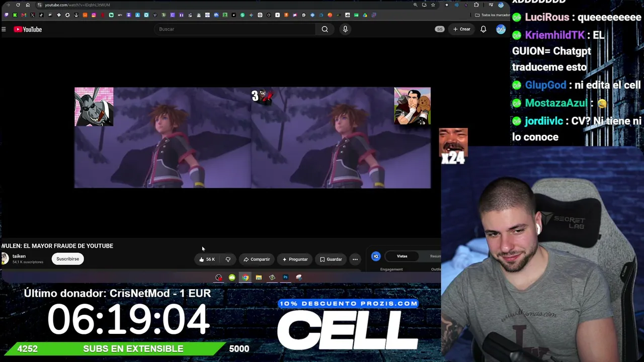Click the blue IQ extension icon

(376, 256)
